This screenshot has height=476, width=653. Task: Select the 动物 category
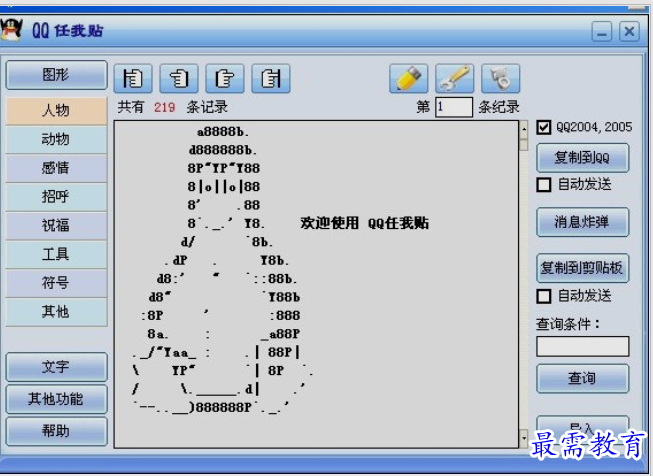click(56, 140)
